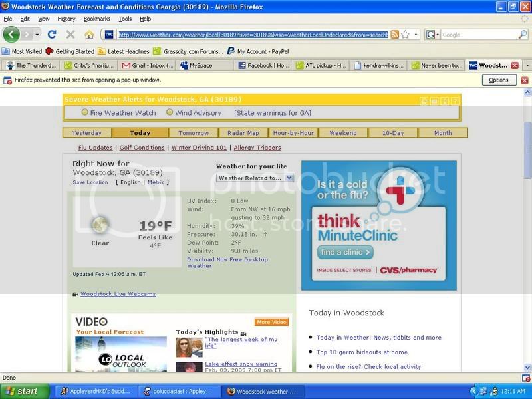Click the Winter Driving 101 link
This screenshot has width=532, height=399.
pyautogui.click(x=199, y=148)
